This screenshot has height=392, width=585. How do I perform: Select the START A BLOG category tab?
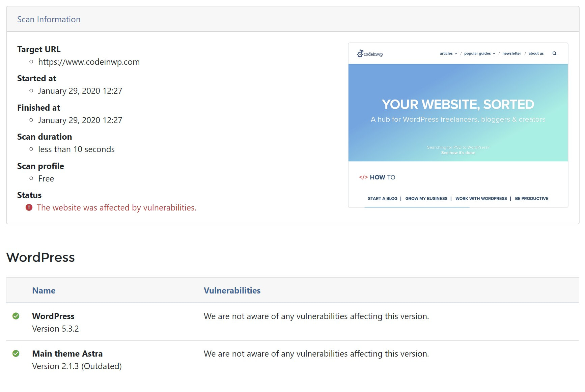coord(382,198)
